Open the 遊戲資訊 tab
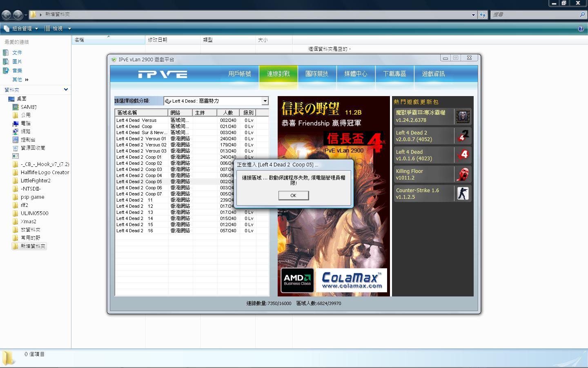The image size is (588, 368). point(433,74)
